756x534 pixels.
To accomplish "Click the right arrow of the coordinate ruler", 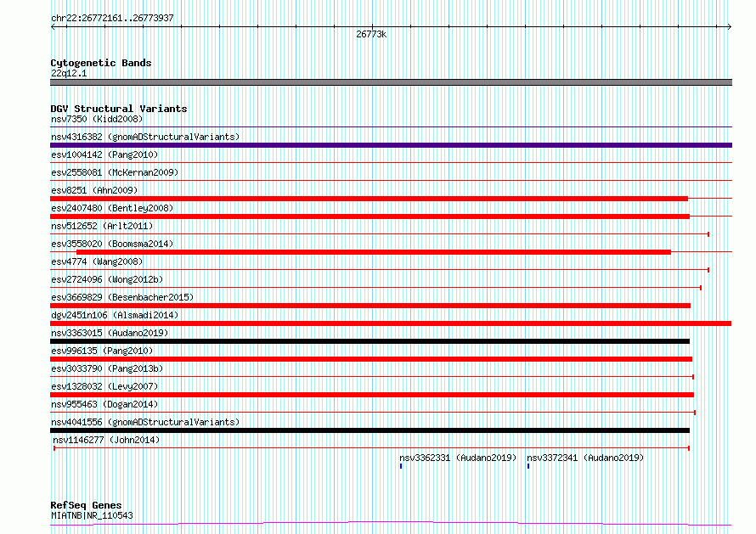I will 730,27.
